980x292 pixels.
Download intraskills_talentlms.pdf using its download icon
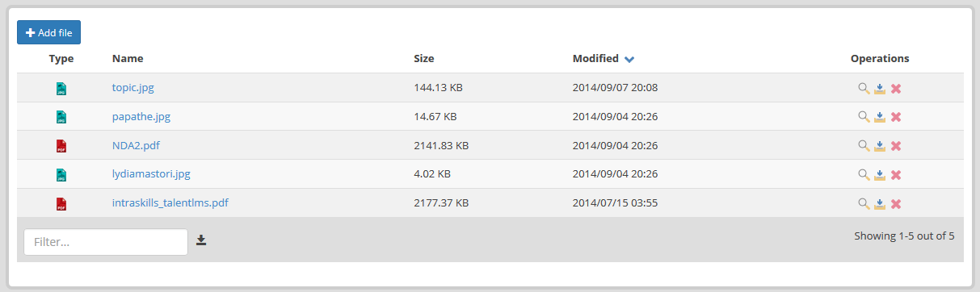[880, 204]
